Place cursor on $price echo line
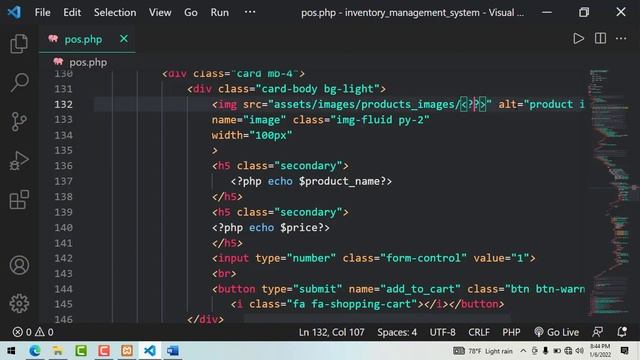The width and height of the screenshot is (640, 360). (270, 227)
